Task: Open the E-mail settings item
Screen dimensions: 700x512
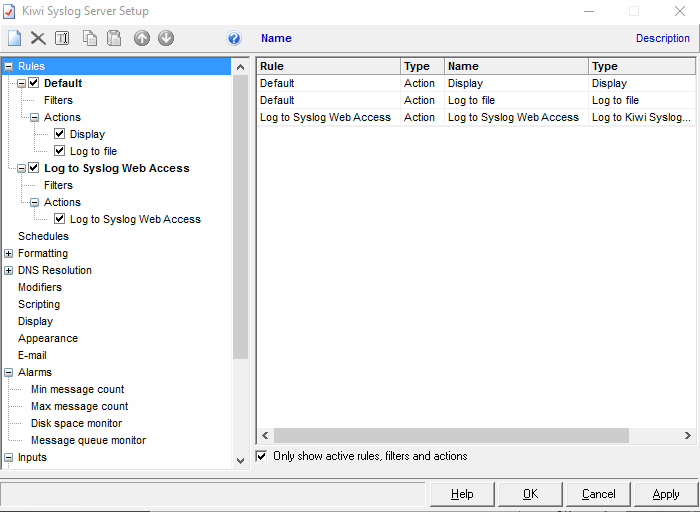Action: [32, 355]
